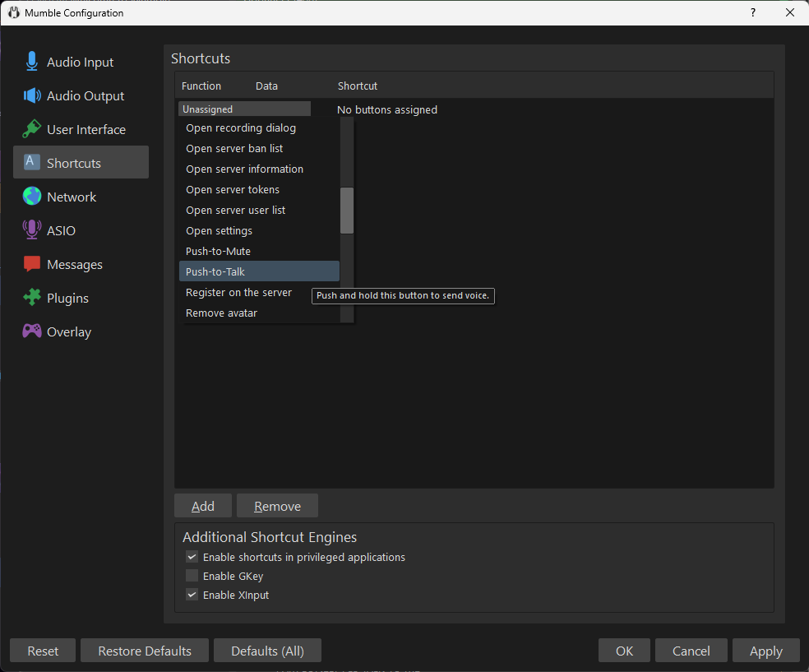
Task: Disable shortcuts in privileged applications checkbox
Action: tap(192, 557)
